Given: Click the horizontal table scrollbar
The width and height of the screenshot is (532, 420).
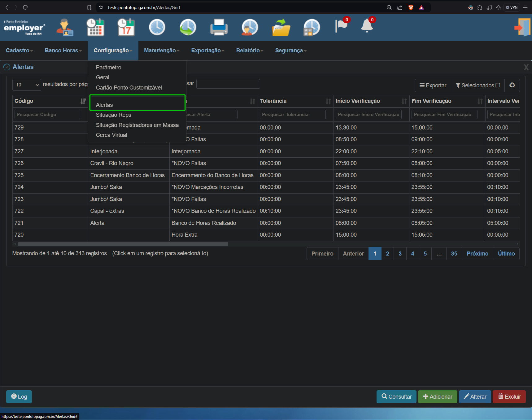Looking at the screenshot, I should (123, 244).
